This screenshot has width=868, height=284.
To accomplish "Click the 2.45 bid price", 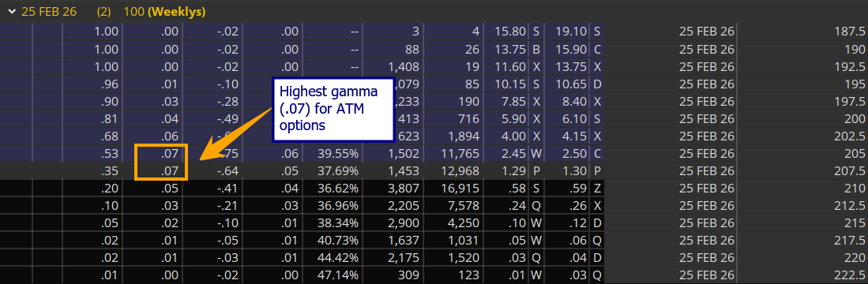I will point(514,154).
